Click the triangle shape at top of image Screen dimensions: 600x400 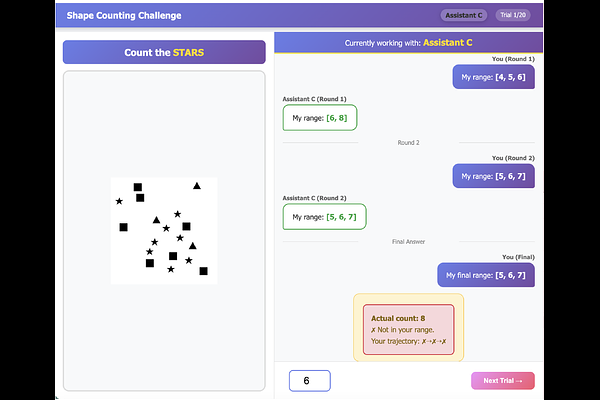point(197,186)
